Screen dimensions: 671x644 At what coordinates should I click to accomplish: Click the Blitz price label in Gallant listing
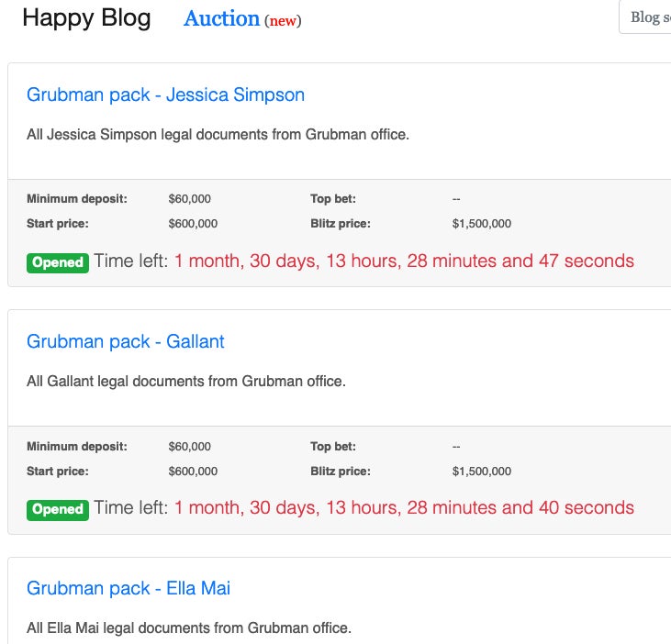pos(341,472)
